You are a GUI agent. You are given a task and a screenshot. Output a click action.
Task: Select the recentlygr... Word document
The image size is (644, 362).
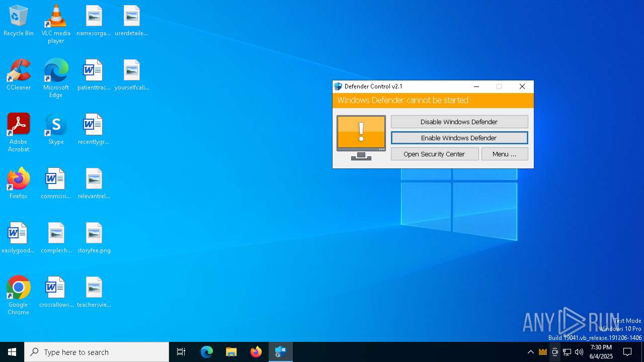click(x=94, y=130)
